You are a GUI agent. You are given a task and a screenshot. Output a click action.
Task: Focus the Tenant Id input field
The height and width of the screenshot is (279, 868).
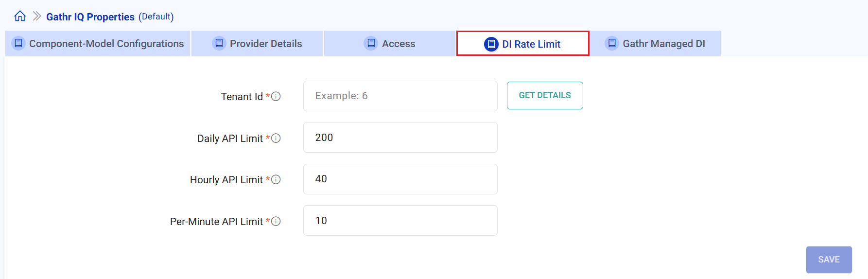tap(400, 96)
